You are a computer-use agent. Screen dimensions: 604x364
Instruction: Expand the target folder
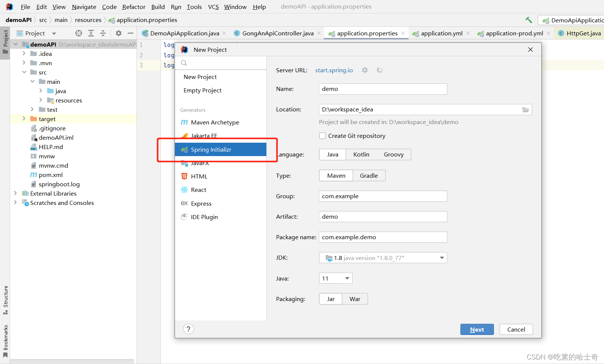click(x=24, y=118)
